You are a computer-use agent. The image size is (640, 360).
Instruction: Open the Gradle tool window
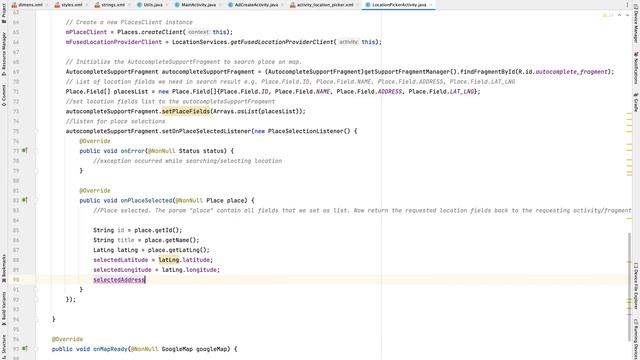[x=636, y=102]
